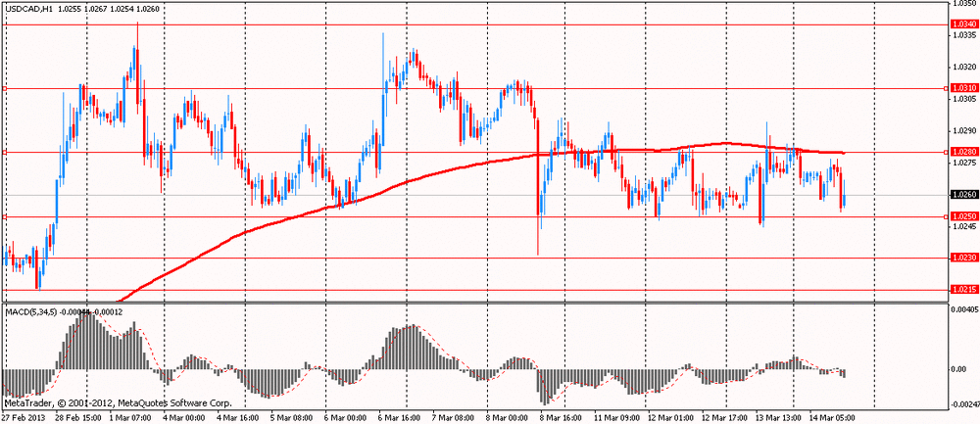Viewport: 980px width, 424px height.
Task: Select the 1.0250 red price level label
Action: pyautogui.click(x=962, y=216)
